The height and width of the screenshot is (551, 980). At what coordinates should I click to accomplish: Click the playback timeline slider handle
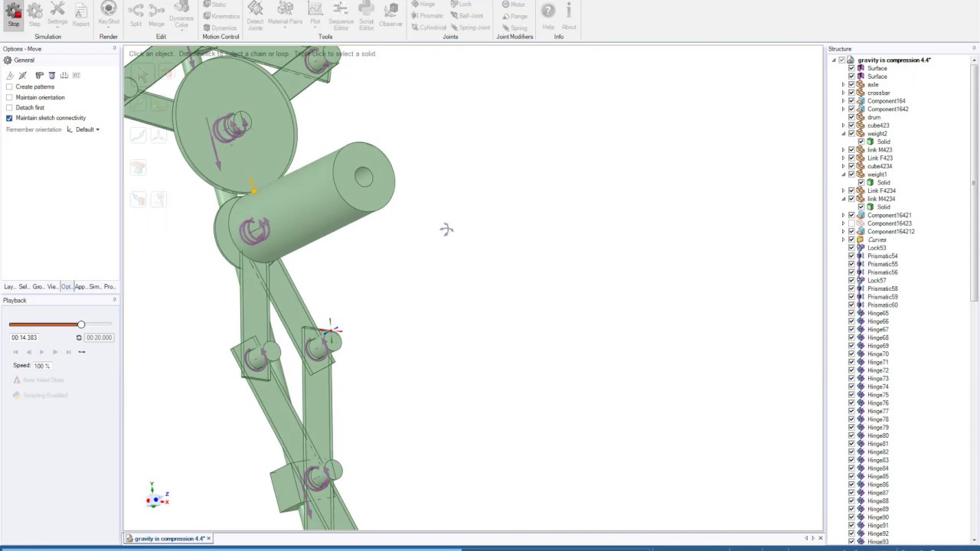point(81,325)
